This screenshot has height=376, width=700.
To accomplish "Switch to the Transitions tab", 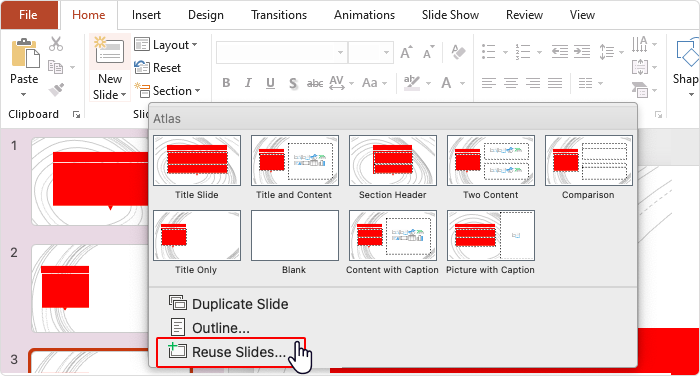I will pos(279,15).
